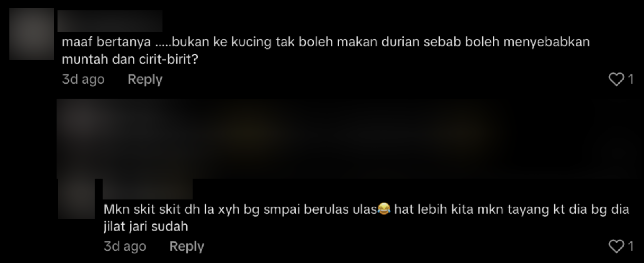Screen dimensions: 644x263
Task: Like the comment about kucing eating durian
Action: click(616, 79)
